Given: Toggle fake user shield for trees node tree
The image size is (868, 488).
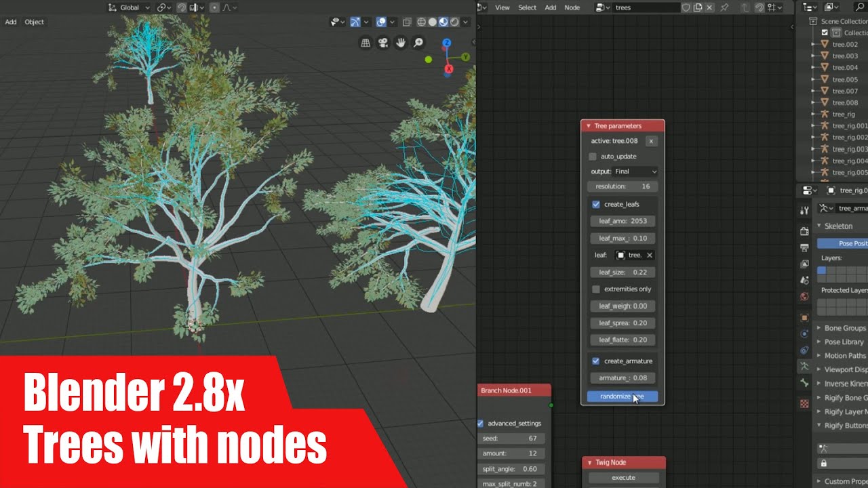Looking at the screenshot, I should [x=686, y=7].
